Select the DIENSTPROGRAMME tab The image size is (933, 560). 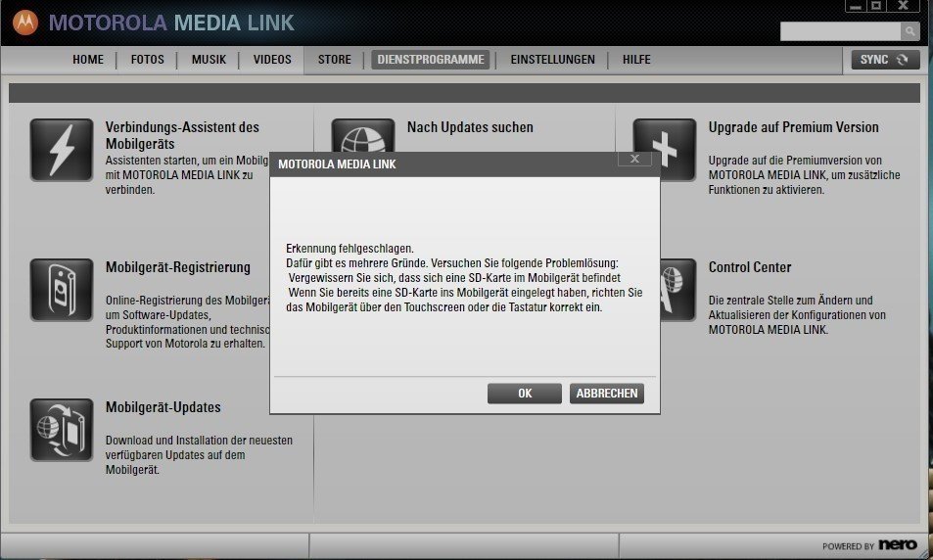click(431, 60)
